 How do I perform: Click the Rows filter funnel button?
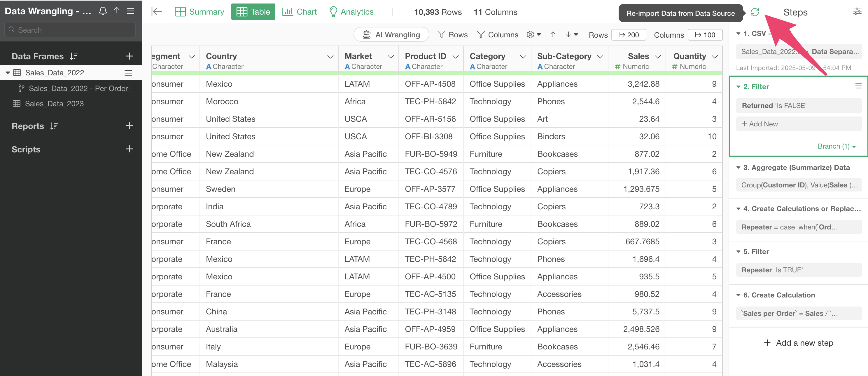pyautogui.click(x=453, y=35)
